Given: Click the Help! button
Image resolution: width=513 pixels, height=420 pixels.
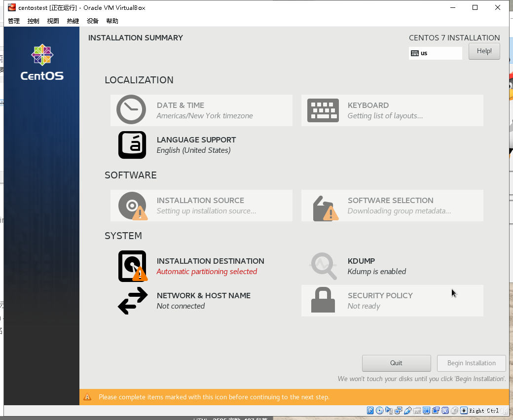Looking at the screenshot, I should click(x=484, y=51).
